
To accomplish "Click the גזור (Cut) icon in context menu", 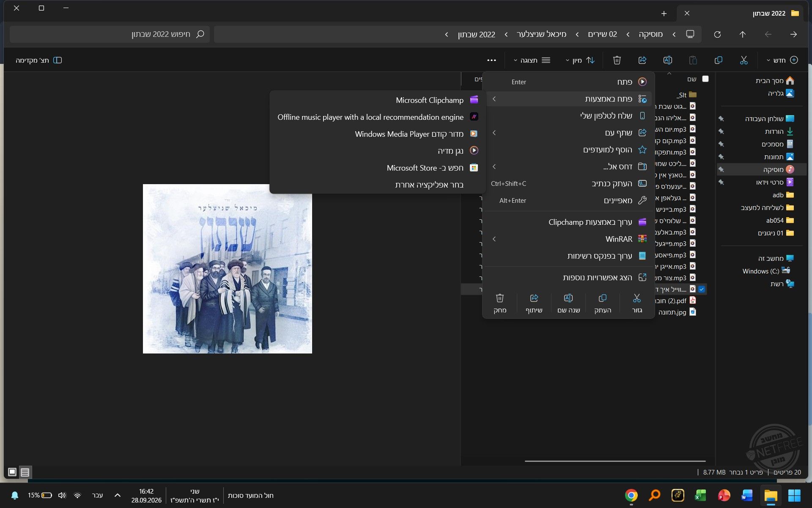I will (637, 298).
